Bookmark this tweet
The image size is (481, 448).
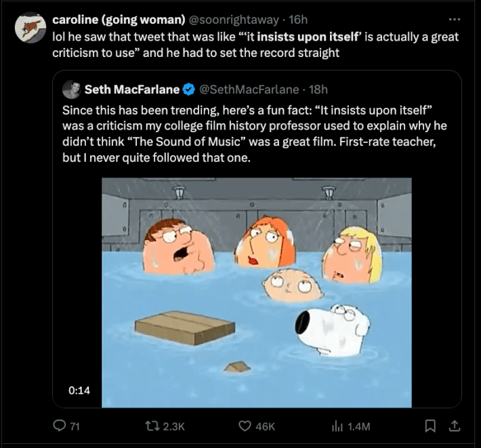coord(430,426)
